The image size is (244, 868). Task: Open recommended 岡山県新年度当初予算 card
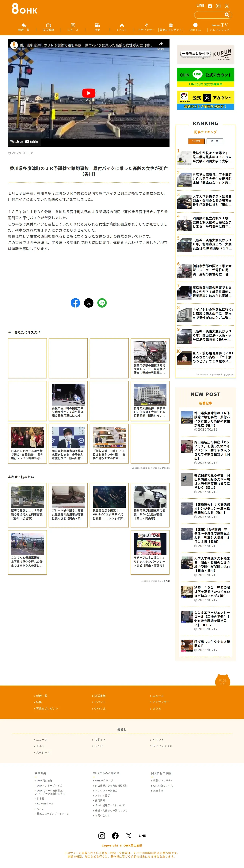[68, 444]
